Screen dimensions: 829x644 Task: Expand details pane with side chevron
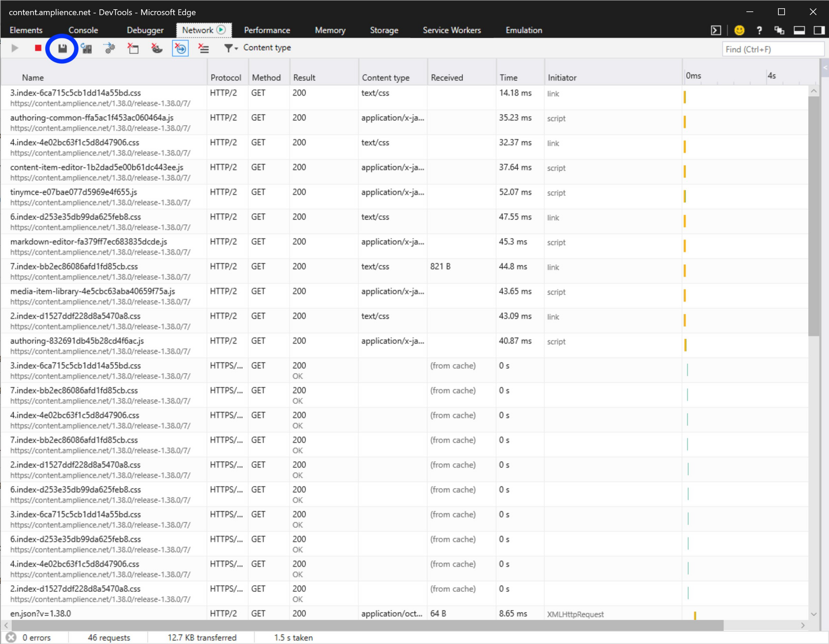point(825,68)
